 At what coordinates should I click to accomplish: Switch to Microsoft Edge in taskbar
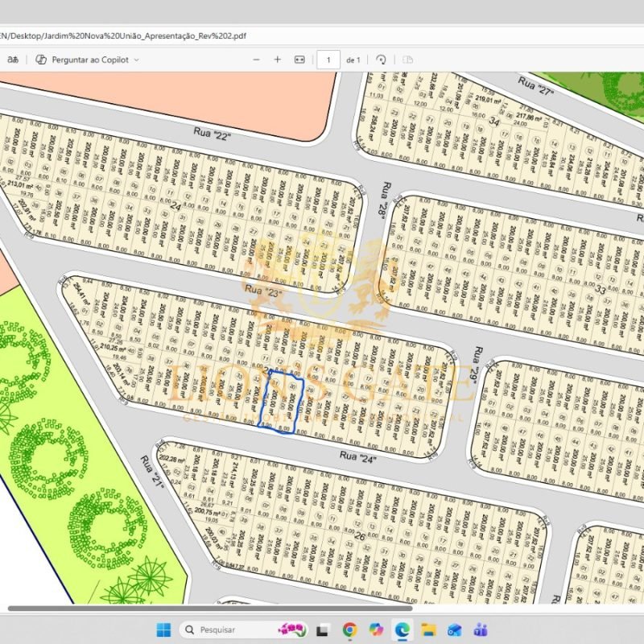pos(402,630)
